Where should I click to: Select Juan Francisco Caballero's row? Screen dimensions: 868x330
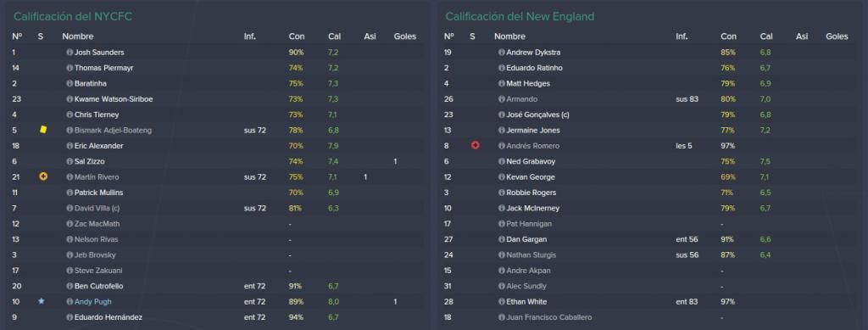click(650, 317)
